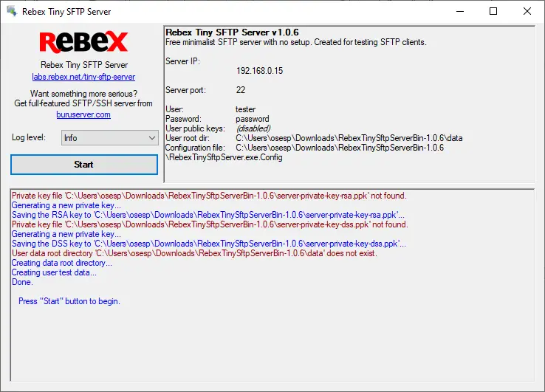Viewport: 545px width, 392px height.
Task: Visit the buruserver.com link
Action: pyautogui.click(x=83, y=114)
